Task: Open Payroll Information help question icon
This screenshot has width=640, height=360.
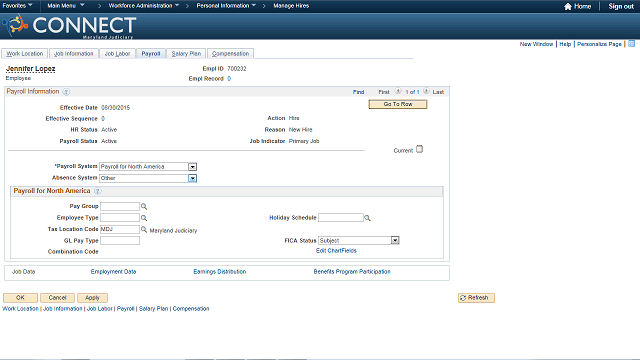Action: point(66,92)
